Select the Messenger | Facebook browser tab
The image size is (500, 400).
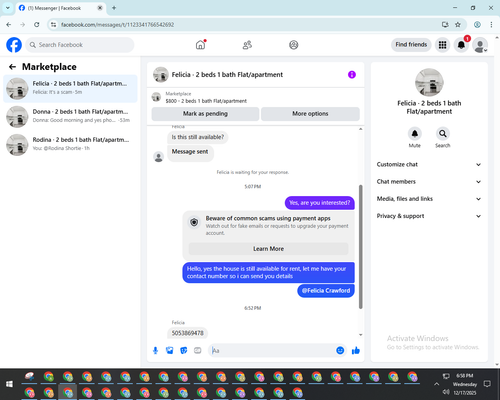61,8
